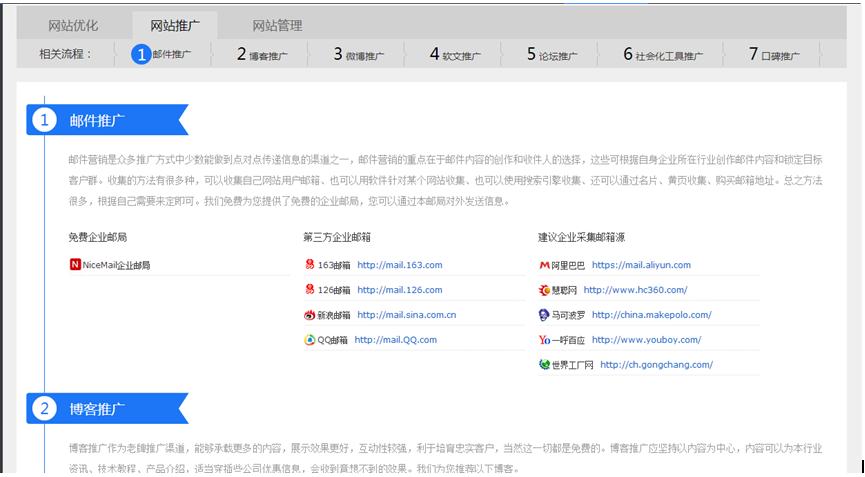Click the 163邮箱 label
Image resolution: width=865 pixels, height=477 pixels.
(x=334, y=265)
